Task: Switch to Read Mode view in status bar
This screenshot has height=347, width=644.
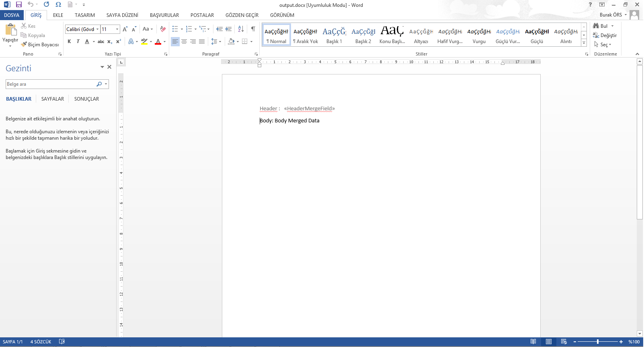Action: click(533, 342)
